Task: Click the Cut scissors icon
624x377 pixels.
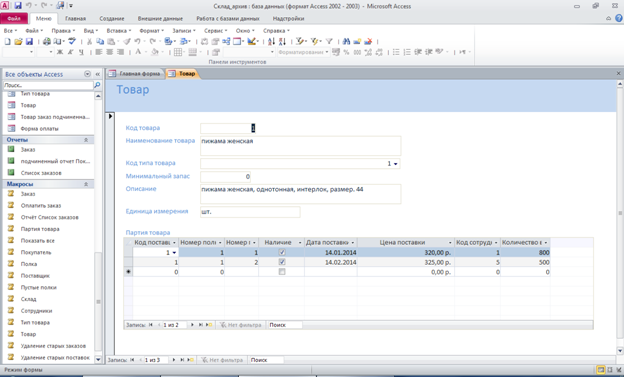Action: pyautogui.click(x=89, y=41)
